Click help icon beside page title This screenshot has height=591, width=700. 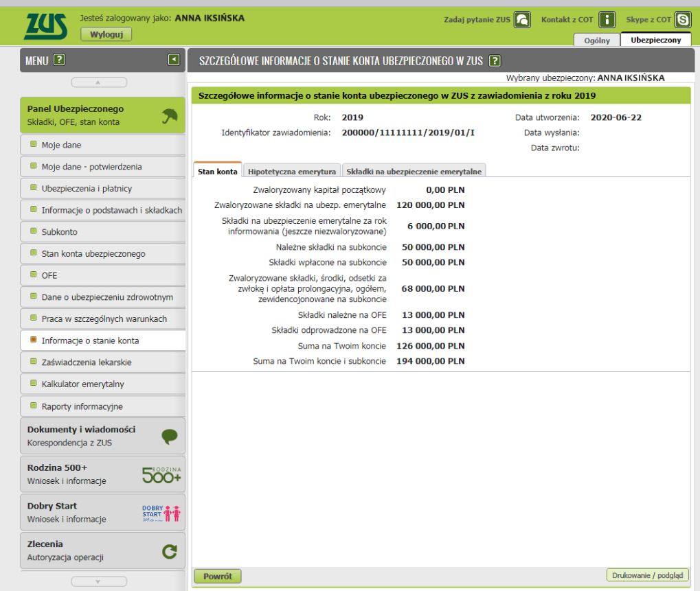494,62
